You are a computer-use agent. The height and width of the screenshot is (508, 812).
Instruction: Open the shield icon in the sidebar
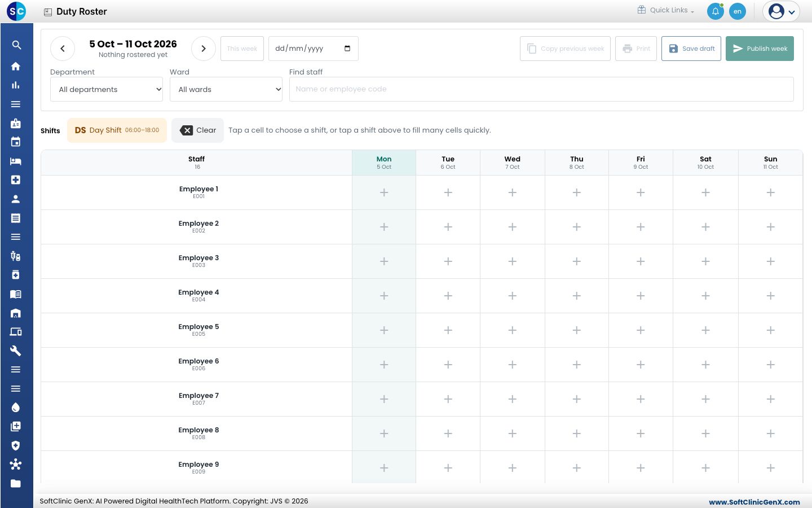point(16,445)
